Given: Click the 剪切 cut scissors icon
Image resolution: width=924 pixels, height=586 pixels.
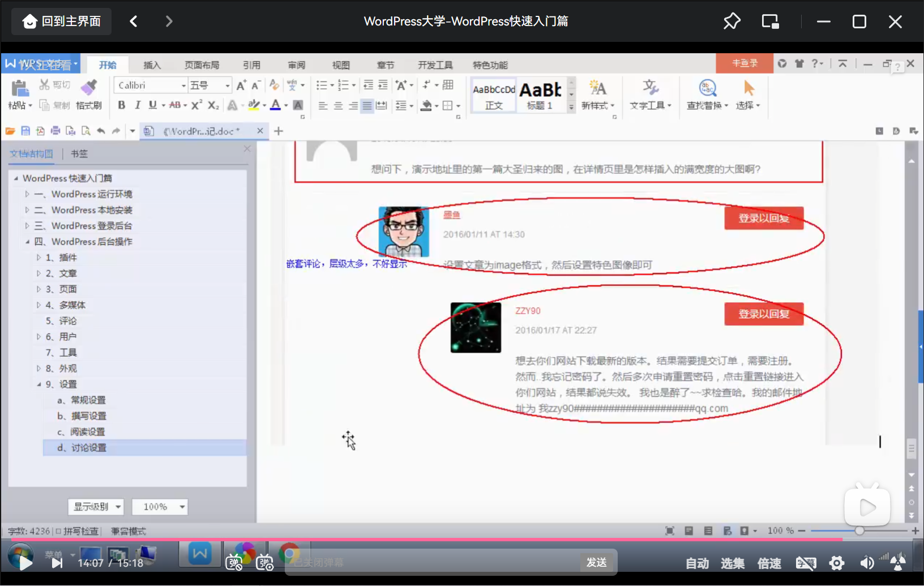Looking at the screenshot, I should coord(44,85).
